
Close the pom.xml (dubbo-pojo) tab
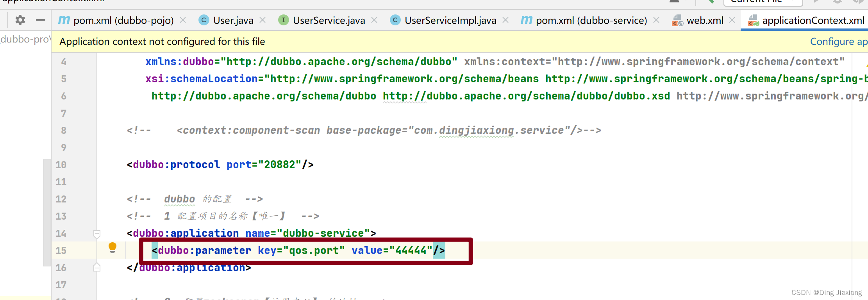tap(183, 20)
